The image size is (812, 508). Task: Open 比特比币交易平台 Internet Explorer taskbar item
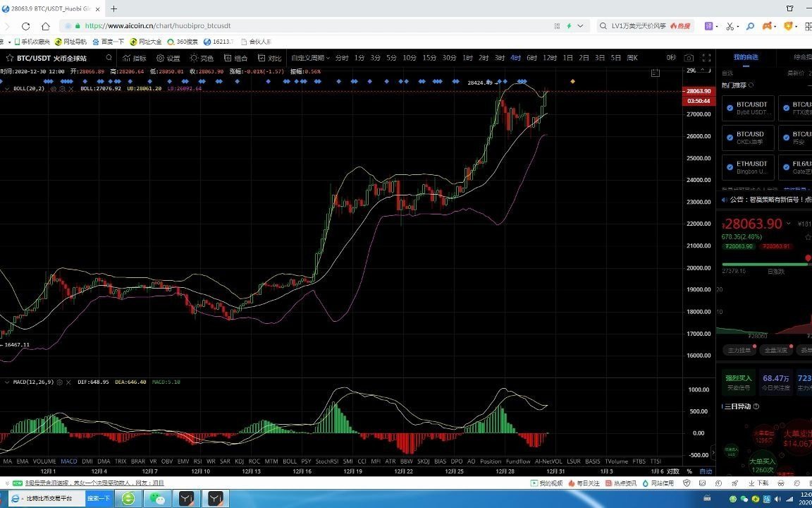[46, 499]
